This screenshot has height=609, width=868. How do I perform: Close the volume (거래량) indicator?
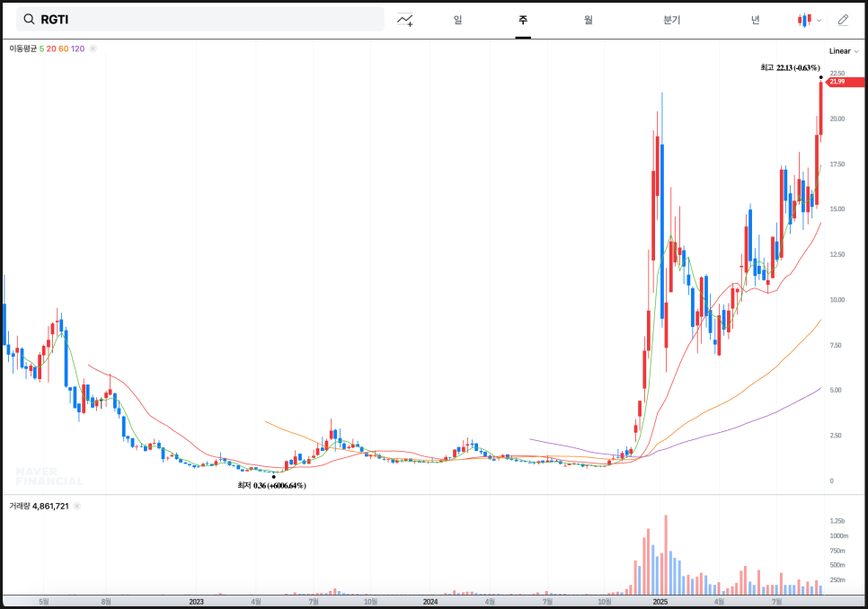76,507
